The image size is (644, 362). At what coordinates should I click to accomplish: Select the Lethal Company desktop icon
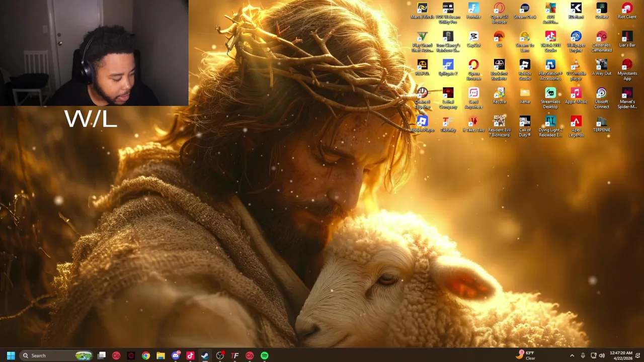[448, 98]
